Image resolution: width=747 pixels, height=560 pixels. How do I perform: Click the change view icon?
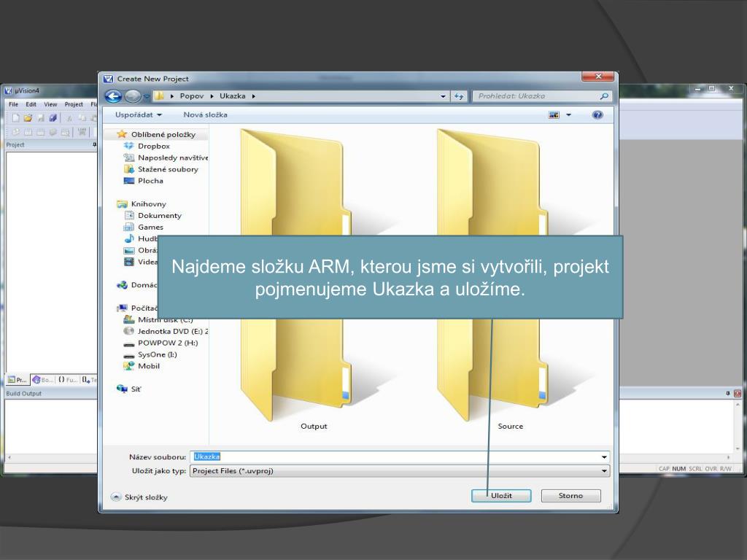(x=554, y=114)
